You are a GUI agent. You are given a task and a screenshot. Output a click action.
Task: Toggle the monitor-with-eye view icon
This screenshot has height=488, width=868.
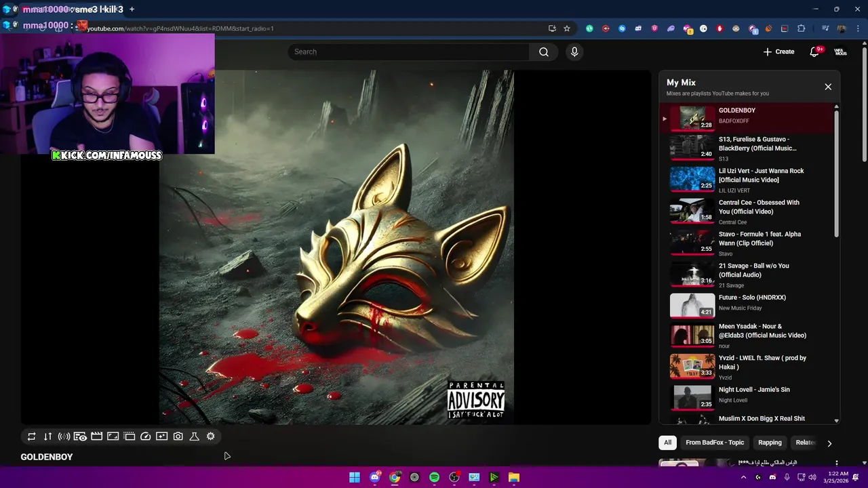click(80, 436)
